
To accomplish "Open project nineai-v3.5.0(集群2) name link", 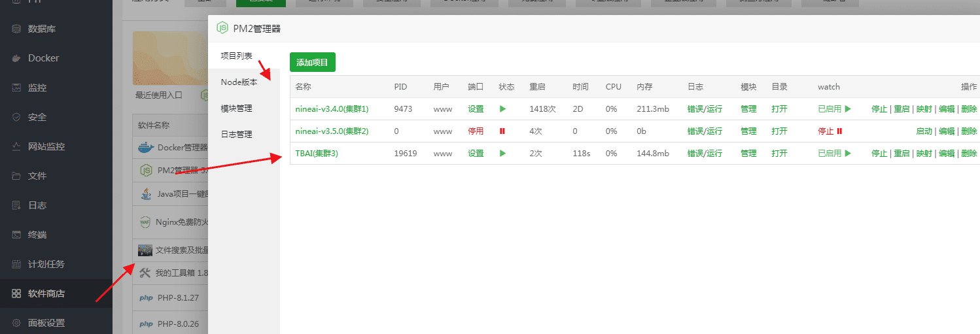I will [332, 131].
